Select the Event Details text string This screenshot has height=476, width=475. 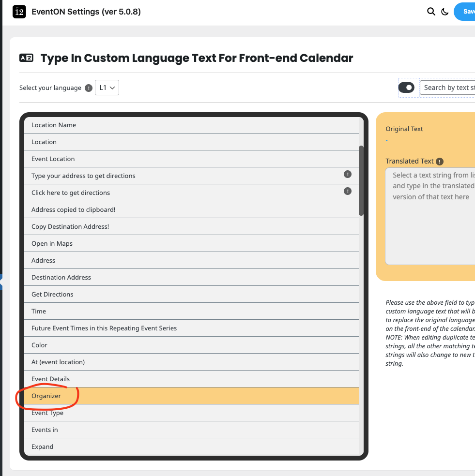(50, 379)
